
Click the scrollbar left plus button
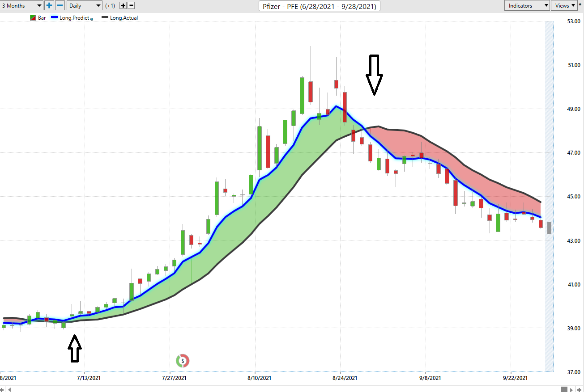pos(3,389)
